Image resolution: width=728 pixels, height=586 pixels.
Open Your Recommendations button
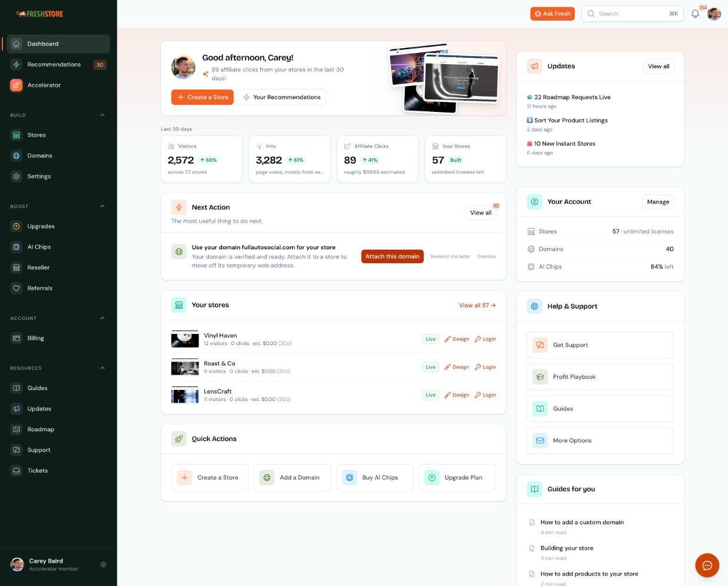tap(282, 97)
